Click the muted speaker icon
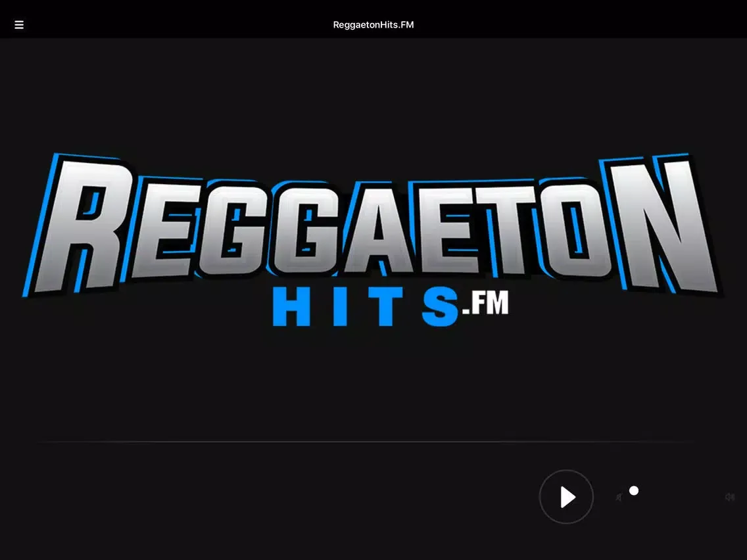 click(619, 497)
